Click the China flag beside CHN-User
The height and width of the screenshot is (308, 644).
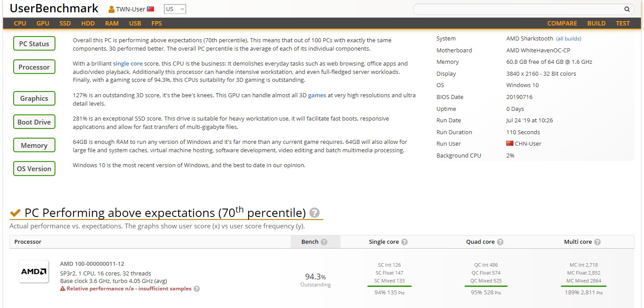(510, 143)
